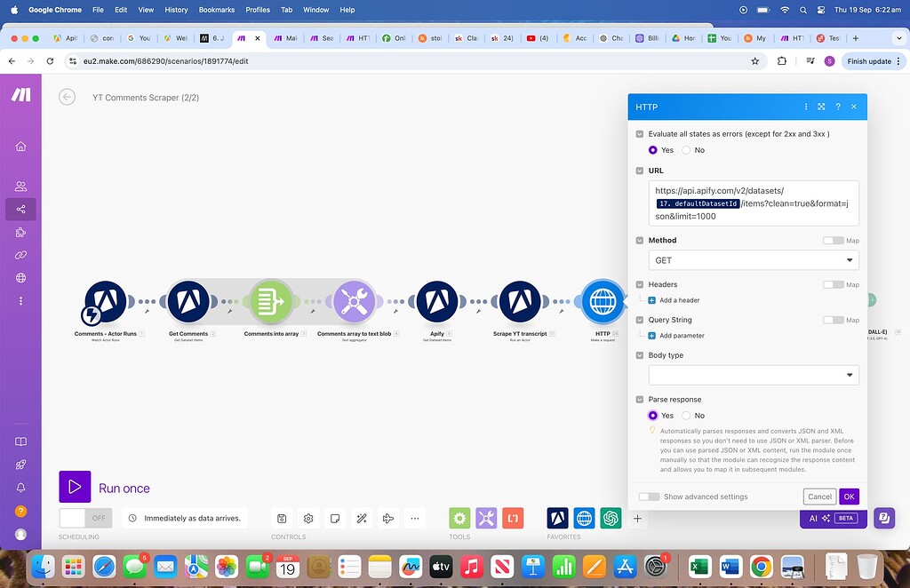The image size is (910, 588).
Task: Open the Method GET dropdown
Action: [753, 259]
